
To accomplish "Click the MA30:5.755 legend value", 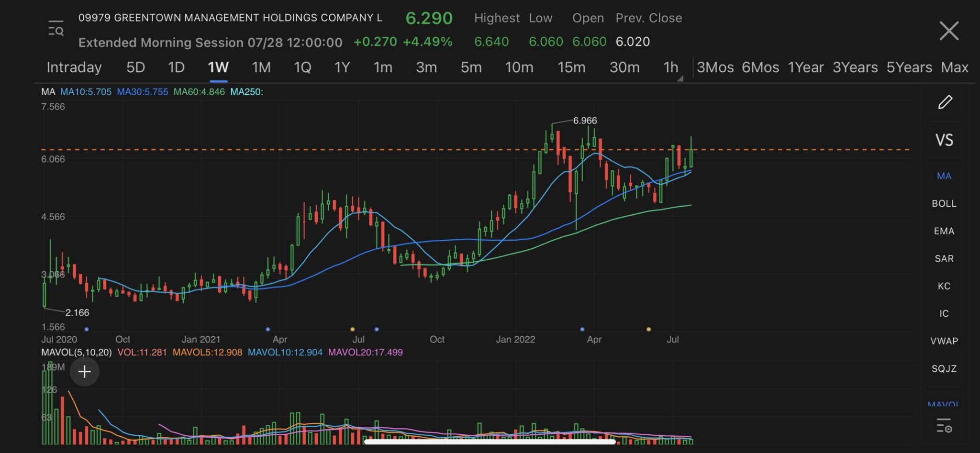I will [143, 92].
